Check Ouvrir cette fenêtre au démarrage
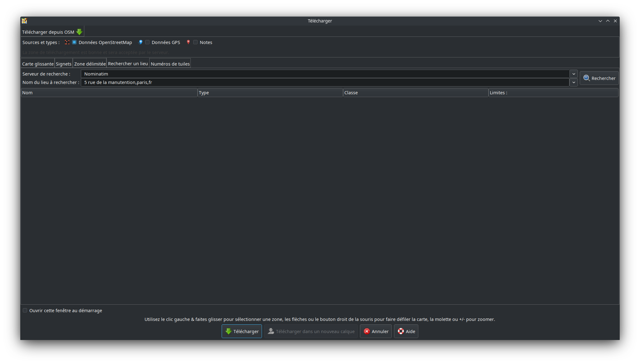This screenshot has width=640, height=364. (25, 310)
